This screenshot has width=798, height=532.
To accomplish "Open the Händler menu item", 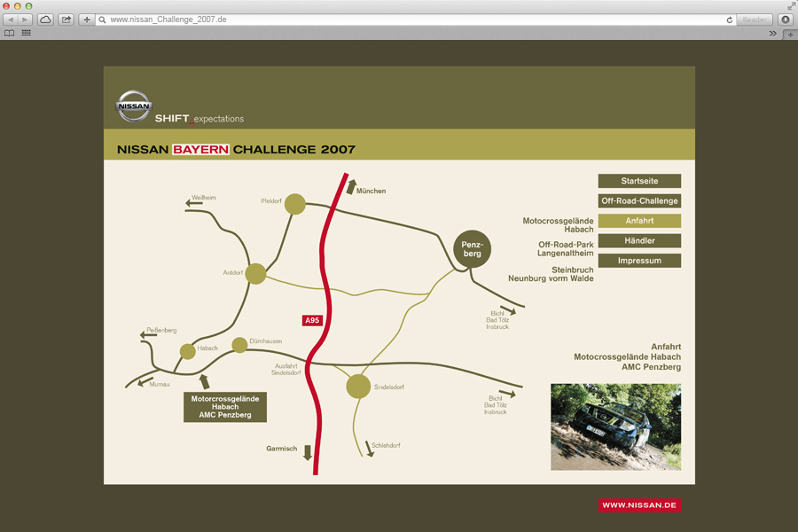I will tap(639, 240).
